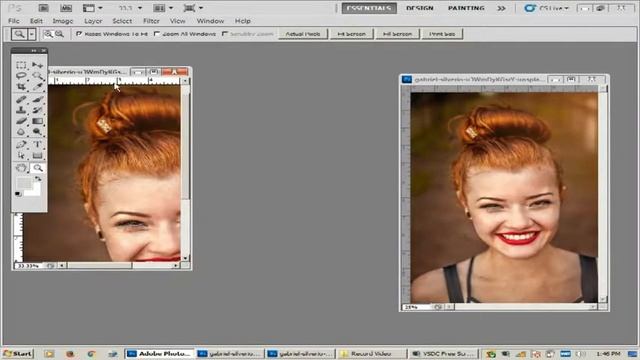Select the Move tool
This screenshot has width=640, height=360.
click(x=38, y=65)
